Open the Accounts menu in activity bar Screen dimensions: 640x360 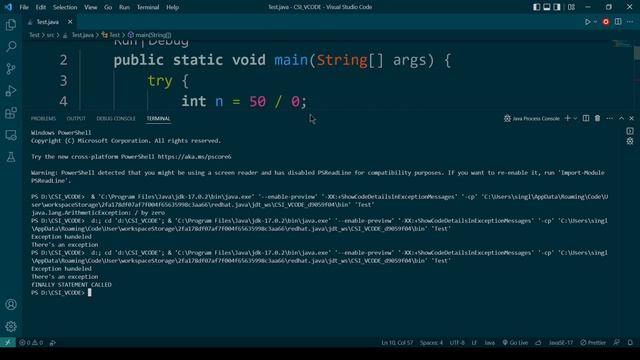point(11,304)
